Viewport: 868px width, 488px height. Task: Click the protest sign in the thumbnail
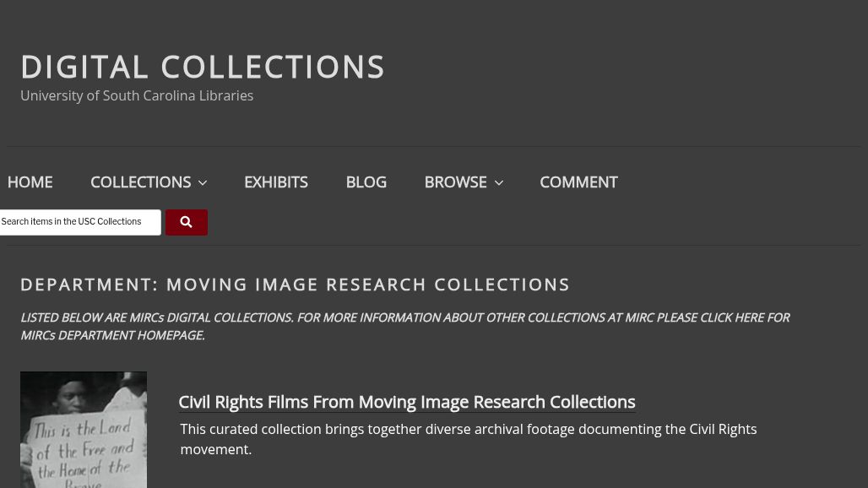click(82, 452)
